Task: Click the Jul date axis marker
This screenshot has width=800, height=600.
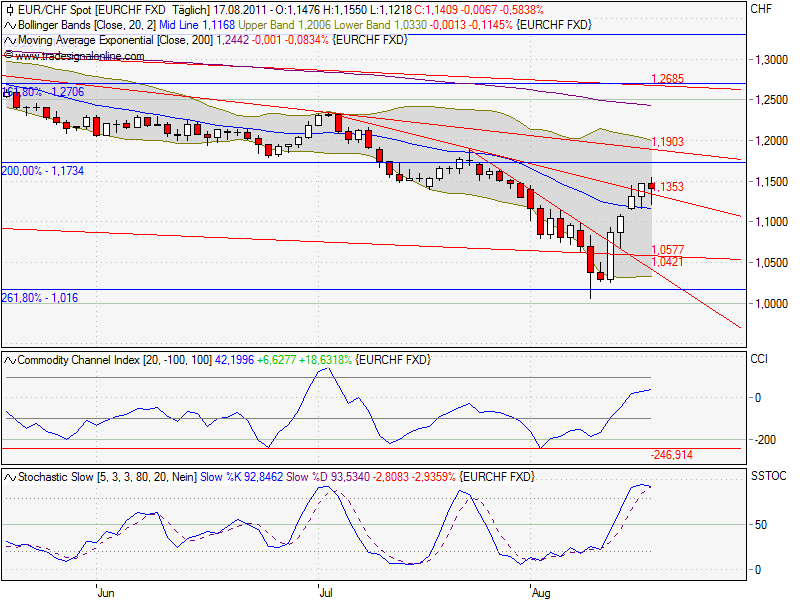Action: point(326,593)
